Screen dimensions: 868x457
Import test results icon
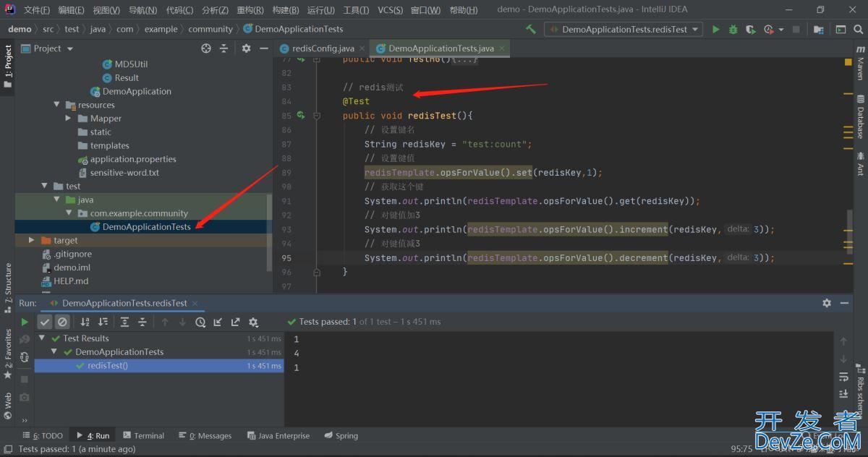[x=218, y=322]
